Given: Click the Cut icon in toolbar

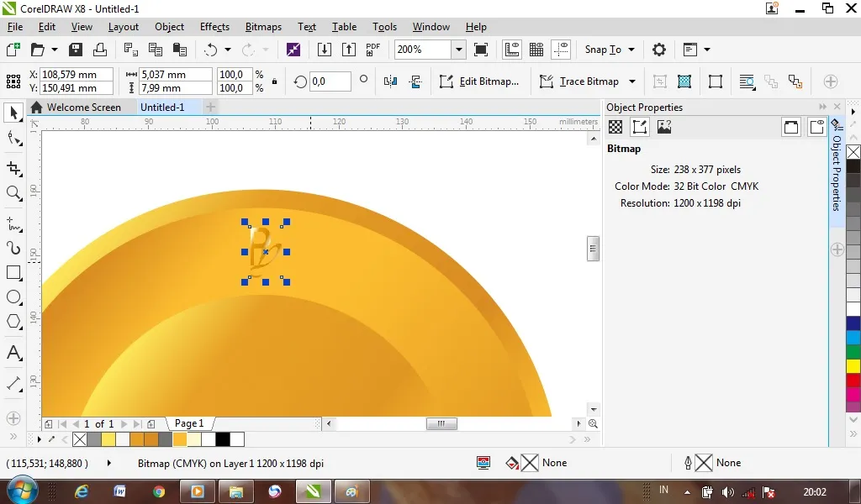Looking at the screenshot, I should (x=130, y=50).
